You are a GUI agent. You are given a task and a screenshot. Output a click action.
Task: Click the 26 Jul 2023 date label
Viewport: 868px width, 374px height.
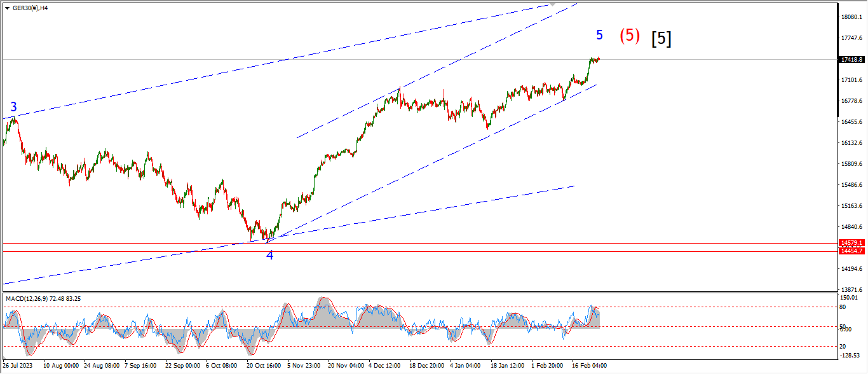pyautogui.click(x=17, y=366)
